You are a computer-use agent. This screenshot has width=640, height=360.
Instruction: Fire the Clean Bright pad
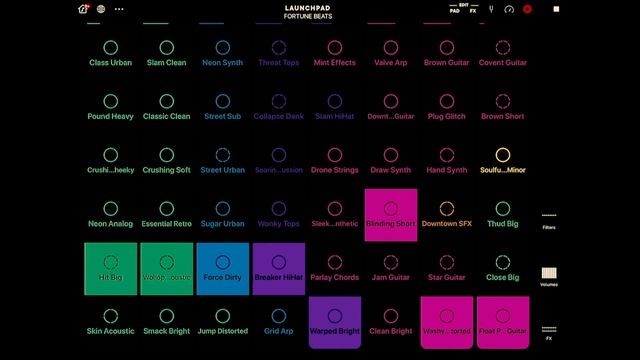pyautogui.click(x=391, y=322)
